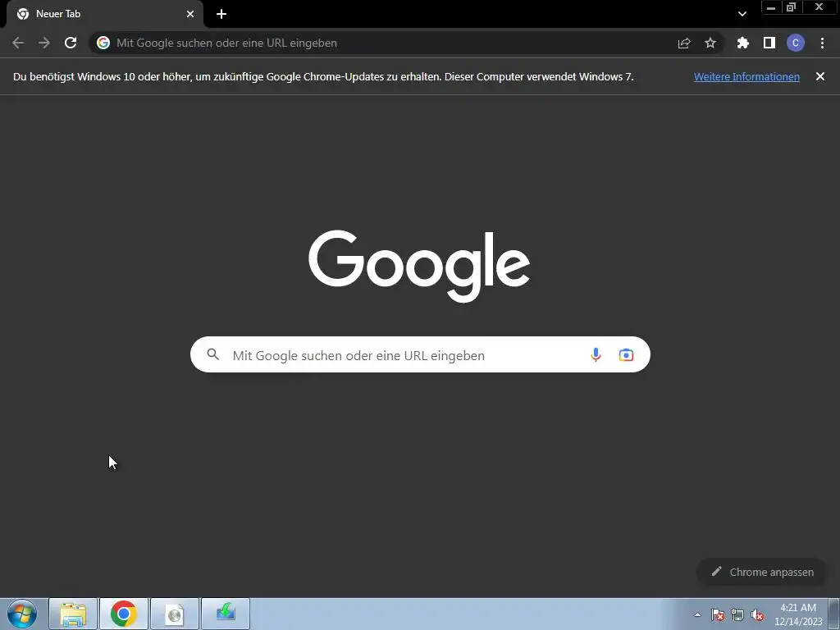
Task: Click the magnifier icon in search box
Action: pyautogui.click(x=213, y=354)
